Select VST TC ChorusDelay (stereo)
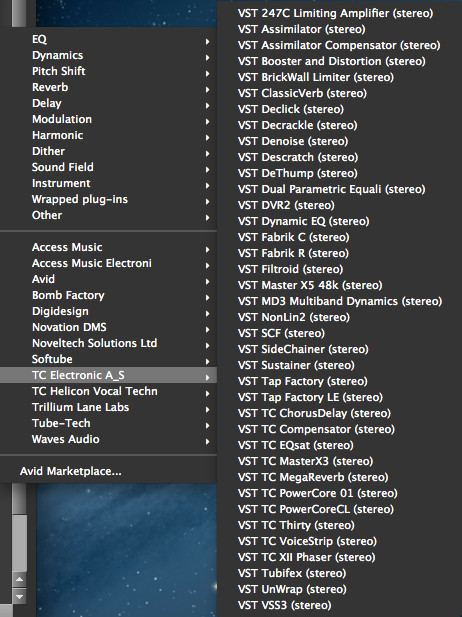462x617 pixels. 314,413
